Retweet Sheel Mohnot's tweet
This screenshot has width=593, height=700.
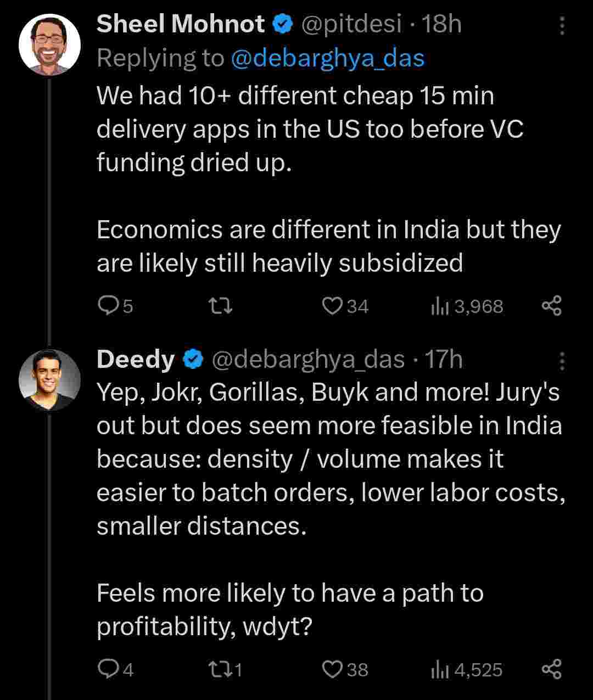pyautogui.click(x=222, y=306)
